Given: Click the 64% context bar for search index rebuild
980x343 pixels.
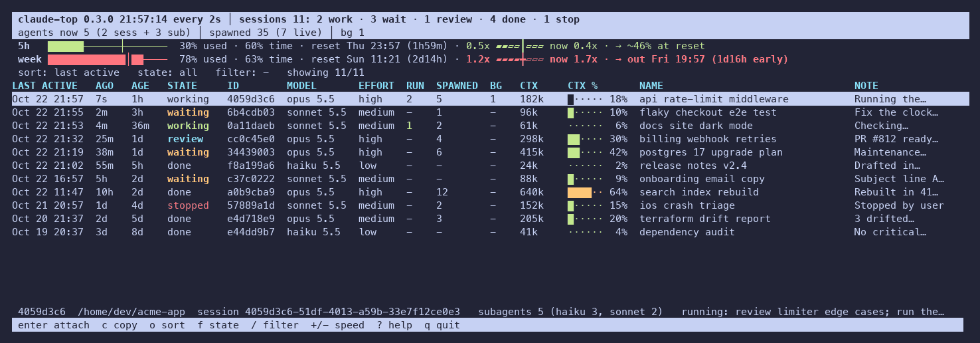Looking at the screenshot, I should pyautogui.click(x=585, y=192).
